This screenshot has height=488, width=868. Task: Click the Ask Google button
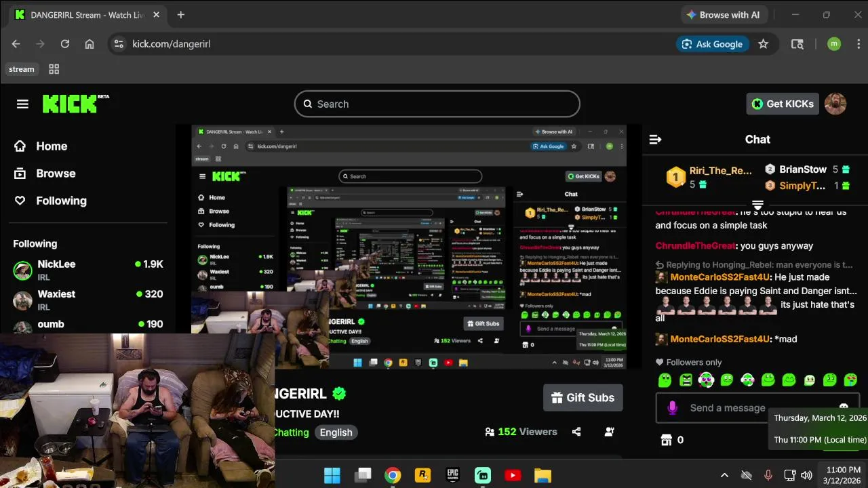pyautogui.click(x=712, y=44)
